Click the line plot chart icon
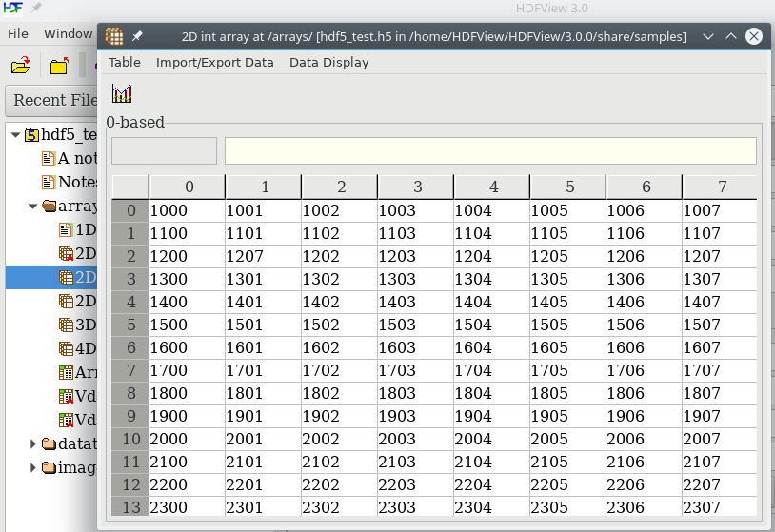 click(x=122, y=93)
